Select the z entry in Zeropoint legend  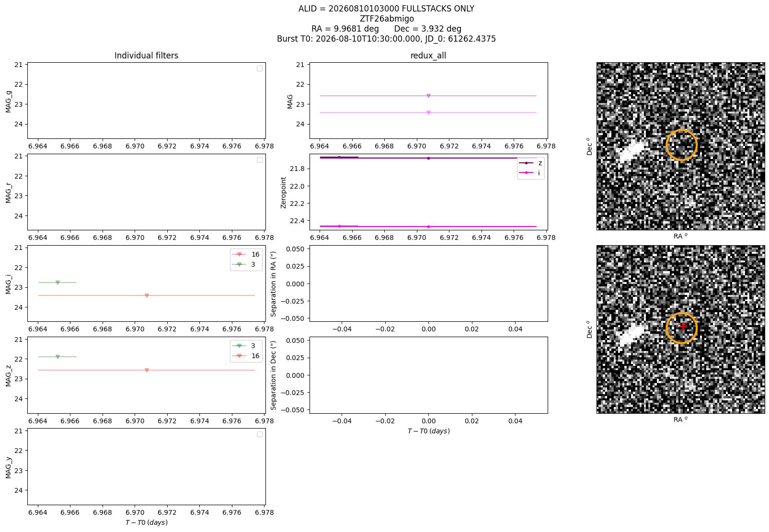pos(530,163)
